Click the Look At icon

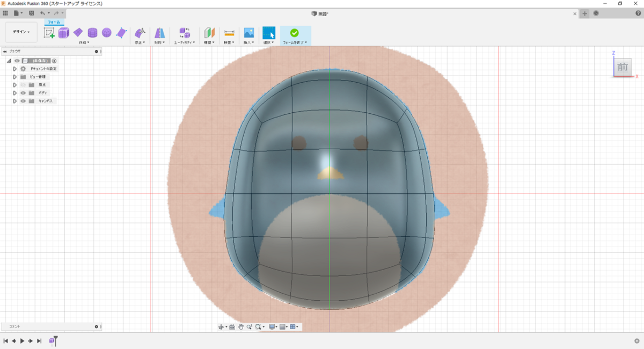(232, 326)
